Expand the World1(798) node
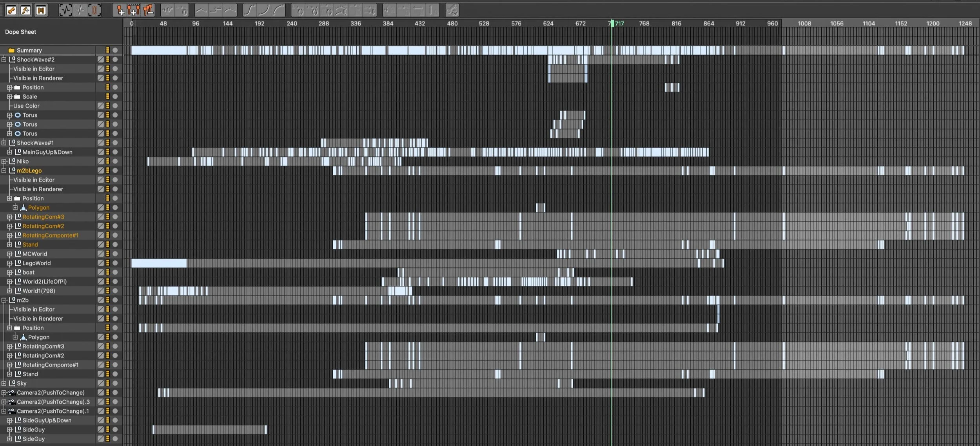Screen dimensions: 980x446 point(9,291)
